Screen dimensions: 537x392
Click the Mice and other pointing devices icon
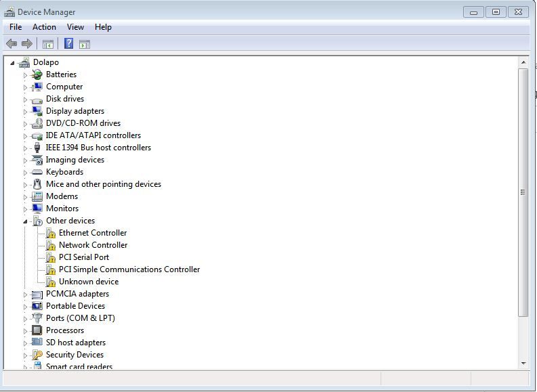37,184
